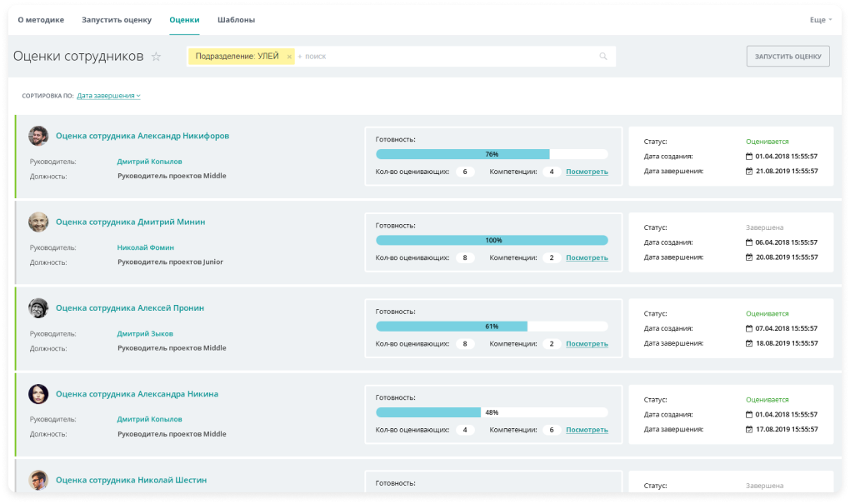Screen dimensions: 850x504
Task: Click evaluators count 6 in Никифоров's card
Action: (465, 172)
